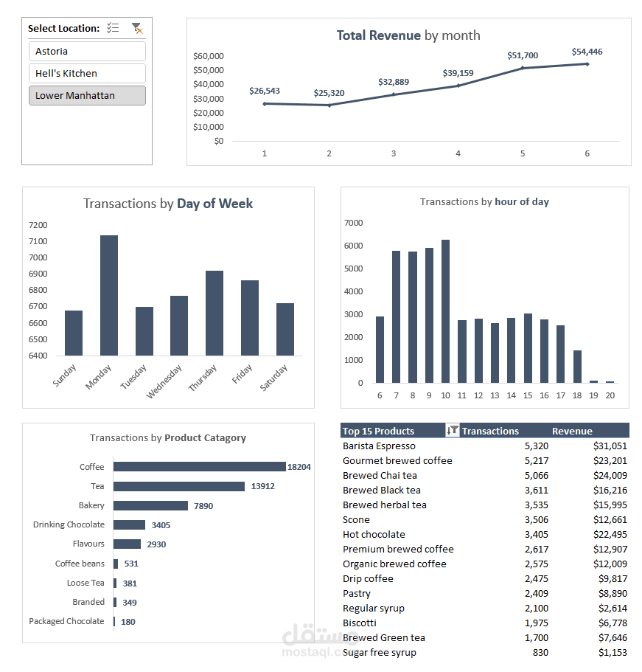
Task: Click the Transactions by hour of day title
Action: point(484,202)
